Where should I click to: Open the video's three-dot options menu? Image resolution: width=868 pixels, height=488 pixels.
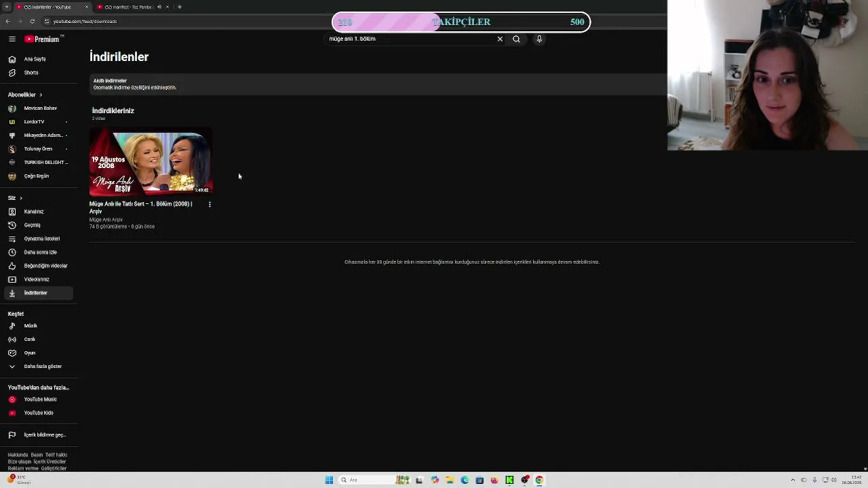tap(210, 204)
